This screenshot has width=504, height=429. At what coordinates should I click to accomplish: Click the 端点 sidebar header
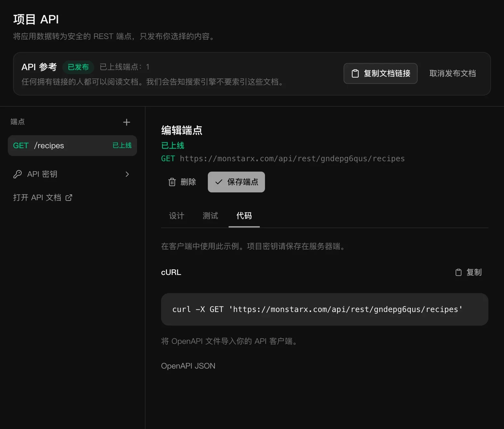pos(18,122)
